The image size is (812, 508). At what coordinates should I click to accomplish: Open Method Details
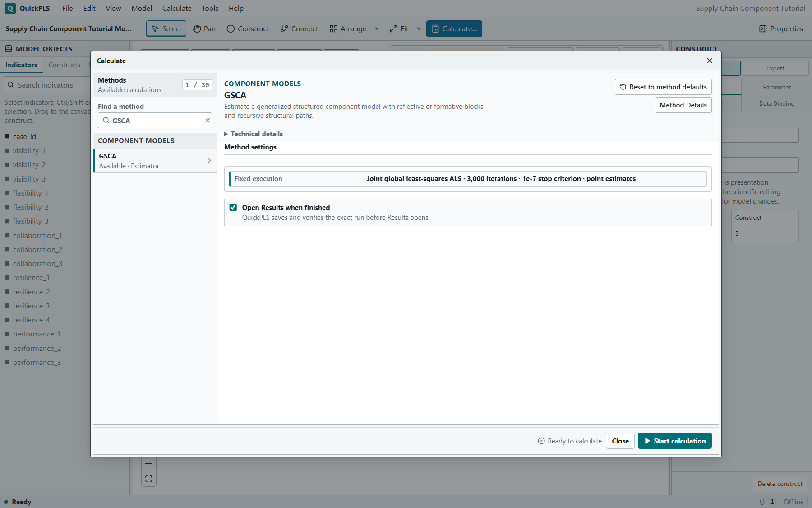pyautogui.click(x=683, y=105)
